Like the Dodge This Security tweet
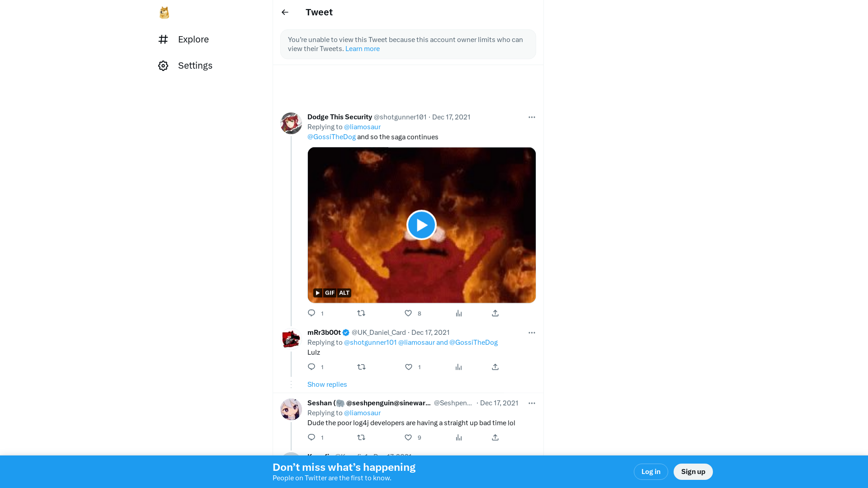 pyautogui.click(x=408, y=313)
